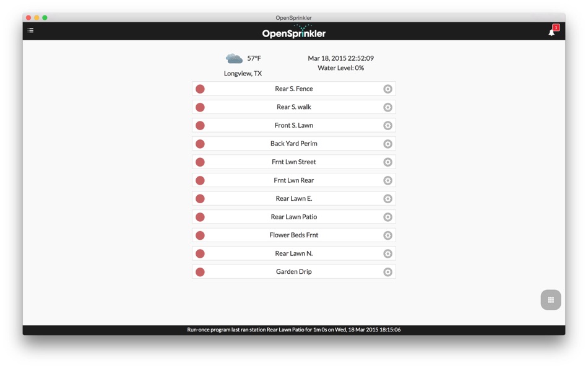The width and height of the screenshot is (588, 368).
Task: Toggle red status dot for Garden Drip
Action: point(201,272)
